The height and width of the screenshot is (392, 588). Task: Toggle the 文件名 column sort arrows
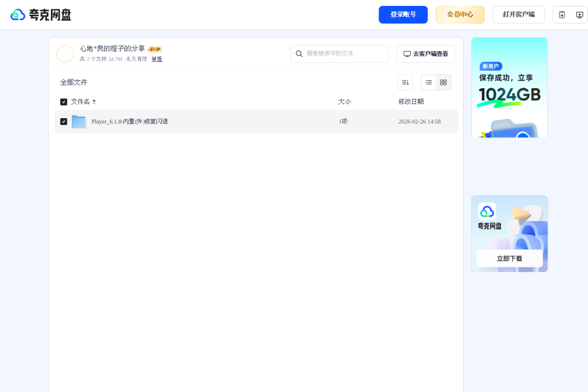94,102
